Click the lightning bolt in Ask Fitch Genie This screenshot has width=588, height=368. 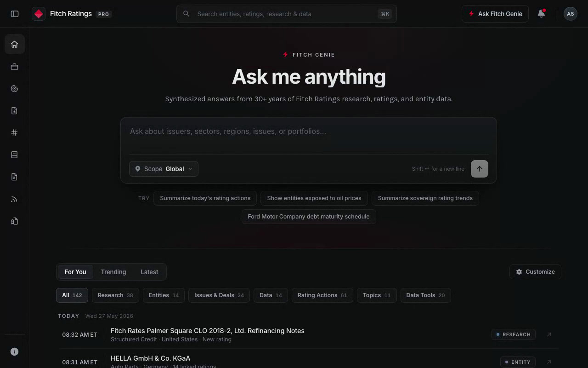(x=471, y=14)
